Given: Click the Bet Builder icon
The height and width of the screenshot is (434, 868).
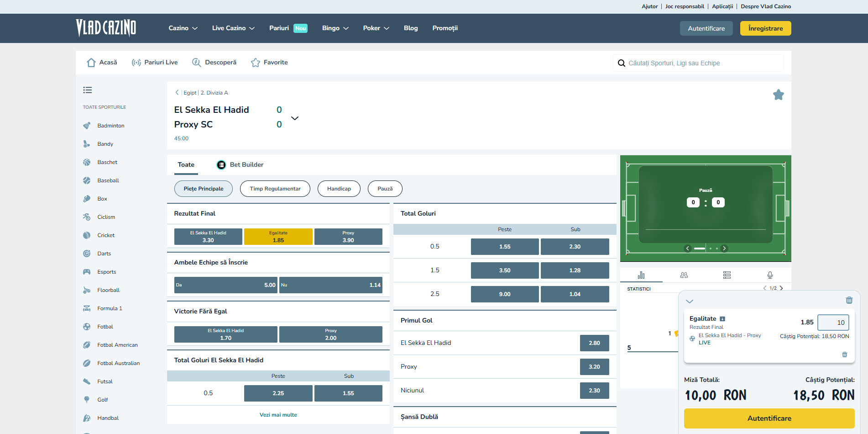Looking at the screenshot, I should click(221, 165).
